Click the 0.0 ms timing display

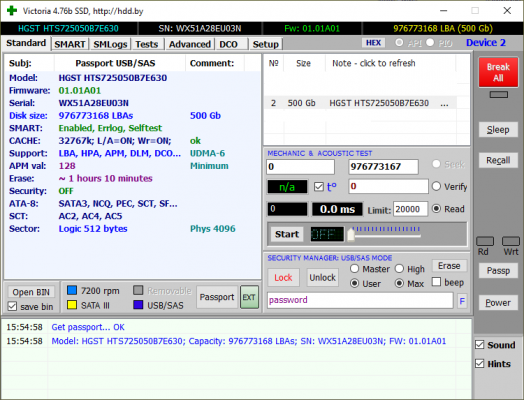coord(337,209)
